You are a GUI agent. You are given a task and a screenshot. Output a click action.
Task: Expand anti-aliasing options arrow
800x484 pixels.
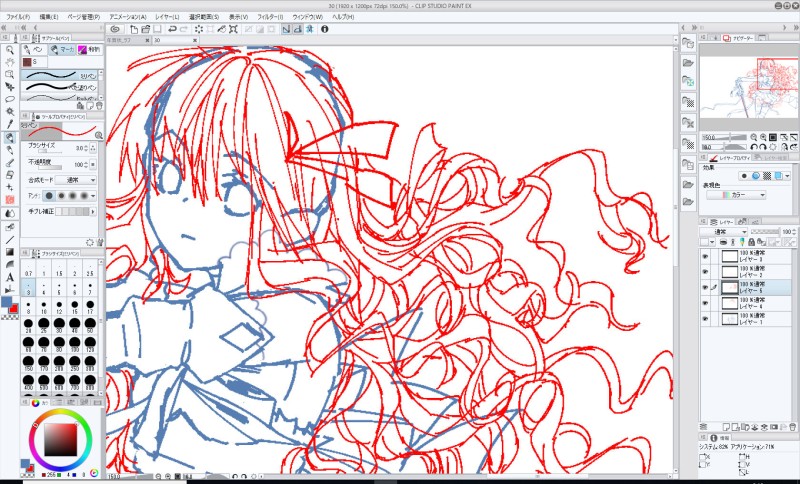[x=93, y=195]
